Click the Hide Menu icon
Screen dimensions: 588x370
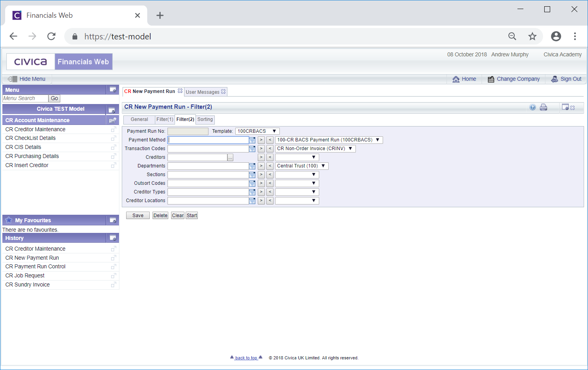pyautogui.click(x=12, y=79)
